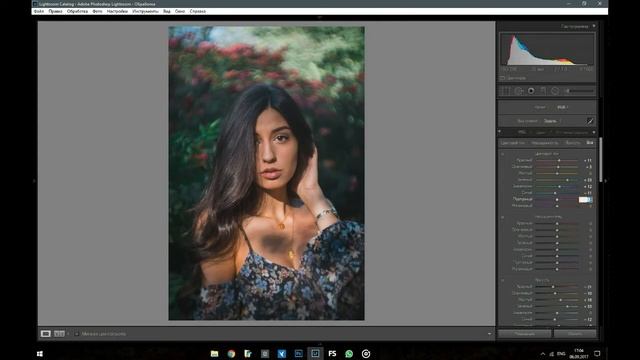
Task: Select the Graduated Filter tool
Action: [543, 91]
